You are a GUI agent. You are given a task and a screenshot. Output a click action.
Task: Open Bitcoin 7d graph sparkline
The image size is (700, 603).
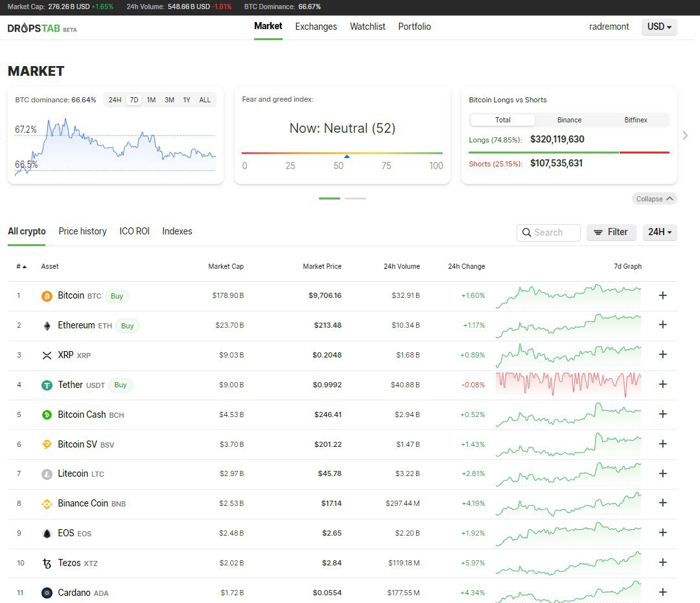tap(568, 296)
